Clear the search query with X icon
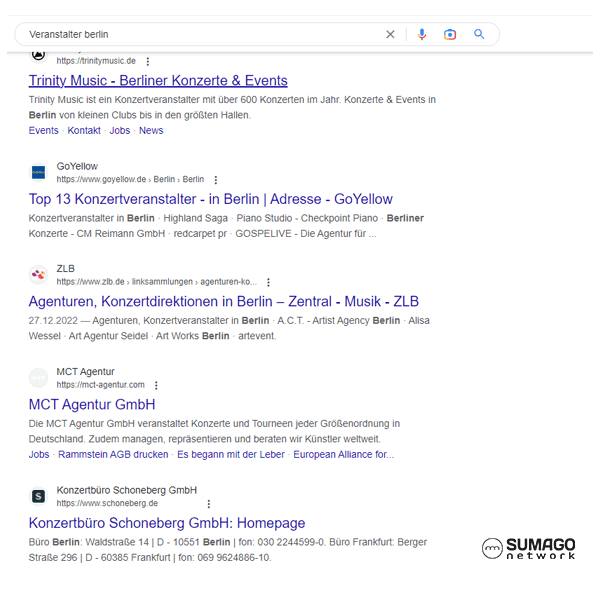Screen dimensions: 600x600 [390, 34]
